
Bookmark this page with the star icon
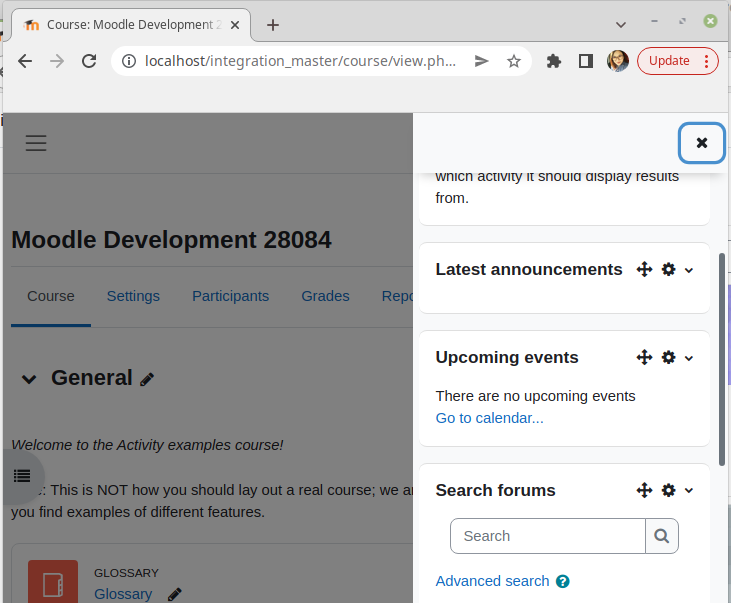point(514,61)
